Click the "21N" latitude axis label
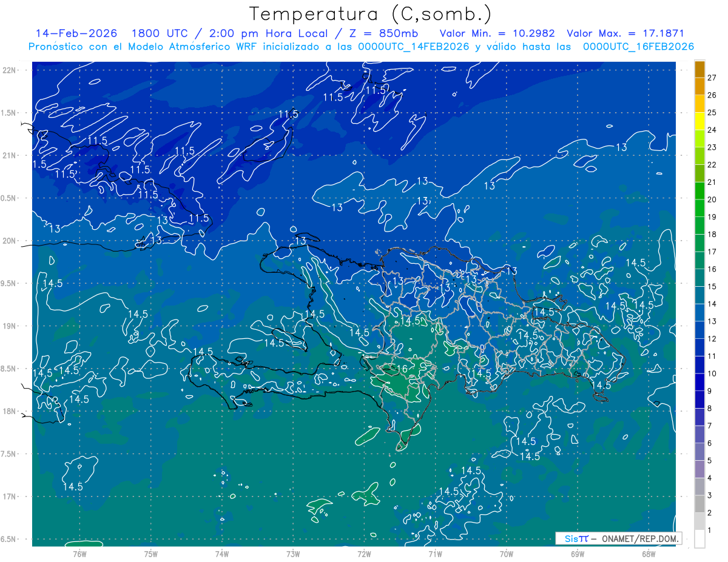 coord(10,155)
